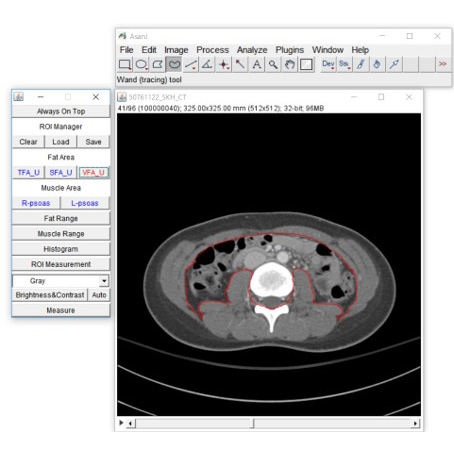Select the Angle tool
This screenshot has height=454, width=454.
[207, 64]
